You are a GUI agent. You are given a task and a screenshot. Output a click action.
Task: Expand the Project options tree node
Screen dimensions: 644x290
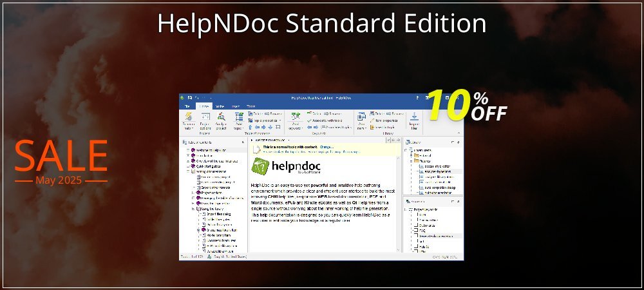pyautogui.click(x=193, y=193)
